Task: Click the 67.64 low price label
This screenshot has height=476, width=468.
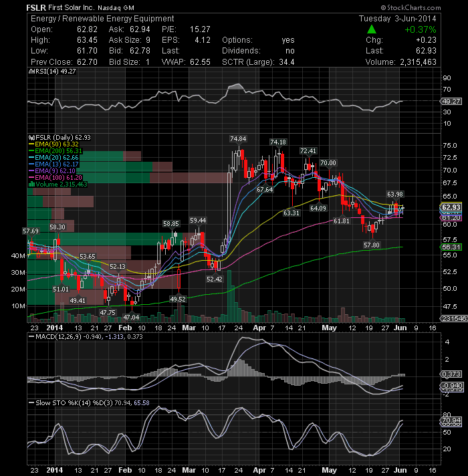Action: (265, 190)
